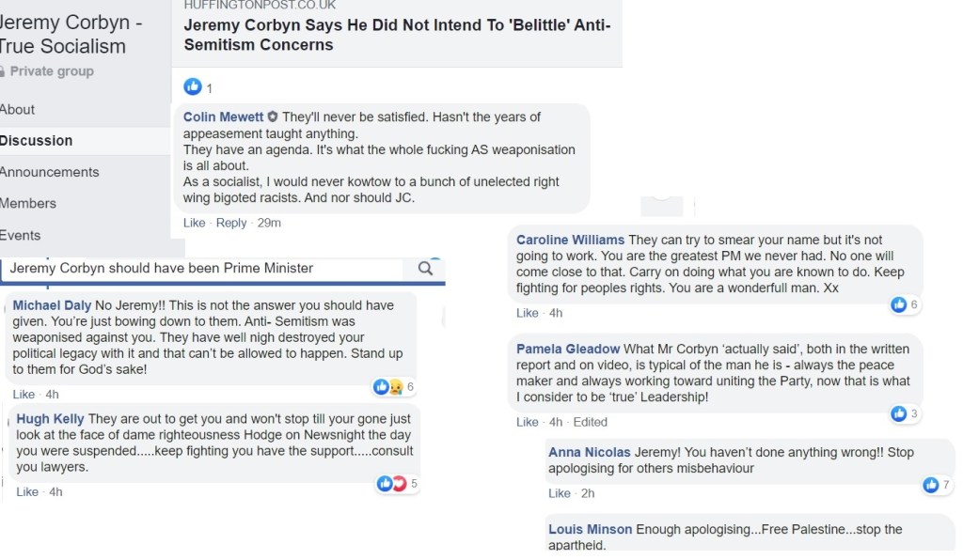
Task: Open the Announcements section
Action: click(x=49, y=172)
